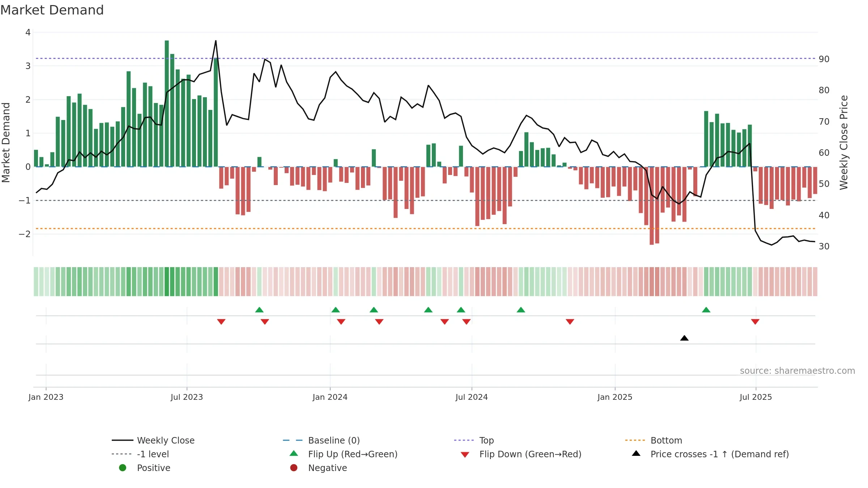868x488 pixels.
Task: Click the right axis price label 30
Action: pyautogui.click(x=824, y=246)
